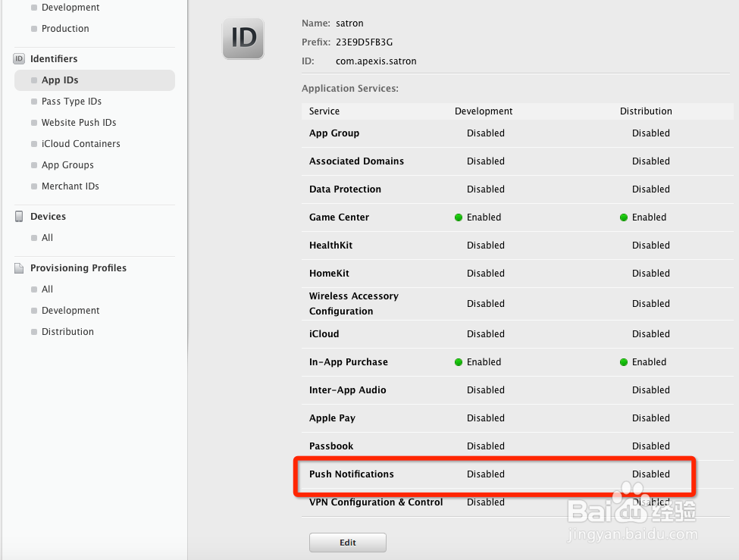Click the Service column header
The width and height of the screenshot is (739, 560).
click(x=324, y=111)
